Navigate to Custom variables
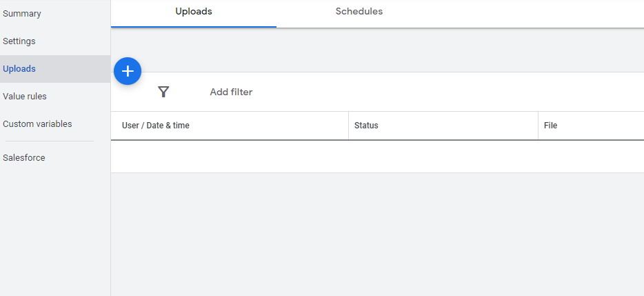The height and width of the screenshot is (296, 644). [x=37, y=124]
